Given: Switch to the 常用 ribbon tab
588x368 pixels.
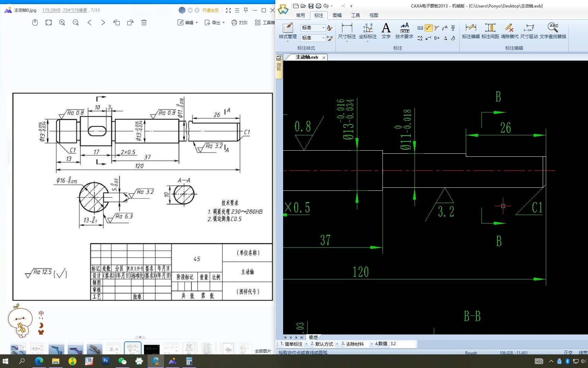Looking at the screenshot, I should (x=300, y=15).
